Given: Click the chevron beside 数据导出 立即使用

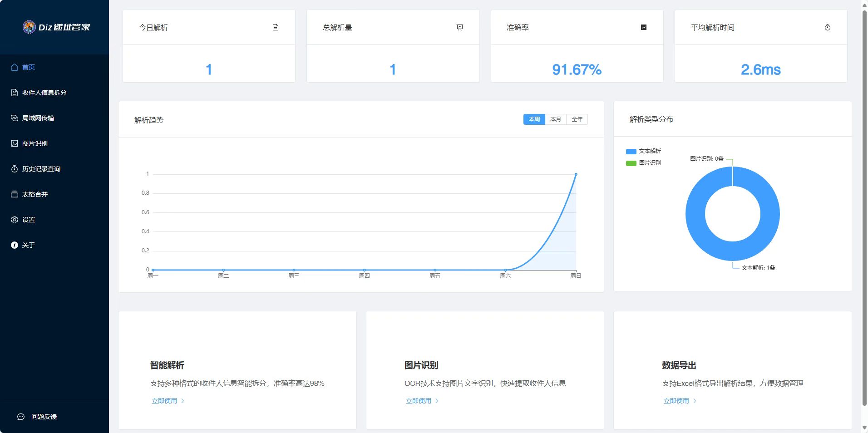Looking at the screenshot, I should tap(695, 401).
